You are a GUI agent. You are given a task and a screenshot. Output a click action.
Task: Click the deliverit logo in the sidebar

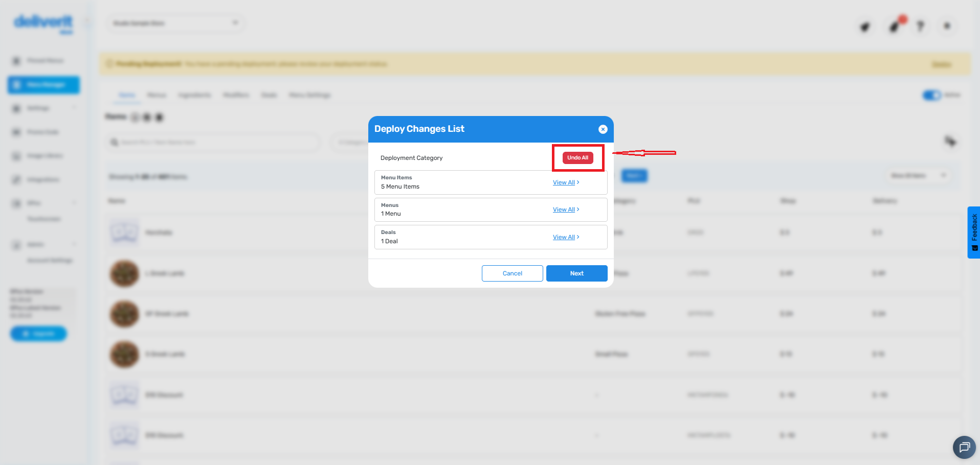pyautogui.click(x=43, y=23)
